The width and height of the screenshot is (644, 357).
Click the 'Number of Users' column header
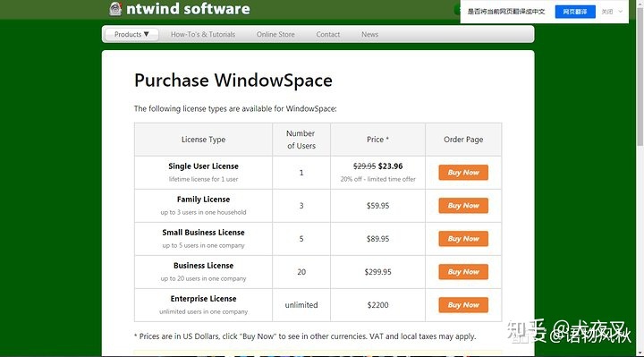(x=301, y=140)
